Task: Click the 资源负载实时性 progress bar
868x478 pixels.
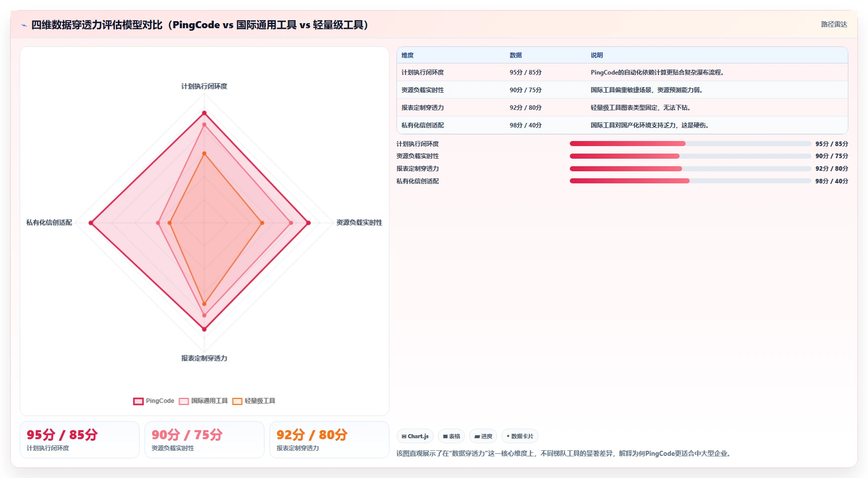Action: (x=690, y=156)
